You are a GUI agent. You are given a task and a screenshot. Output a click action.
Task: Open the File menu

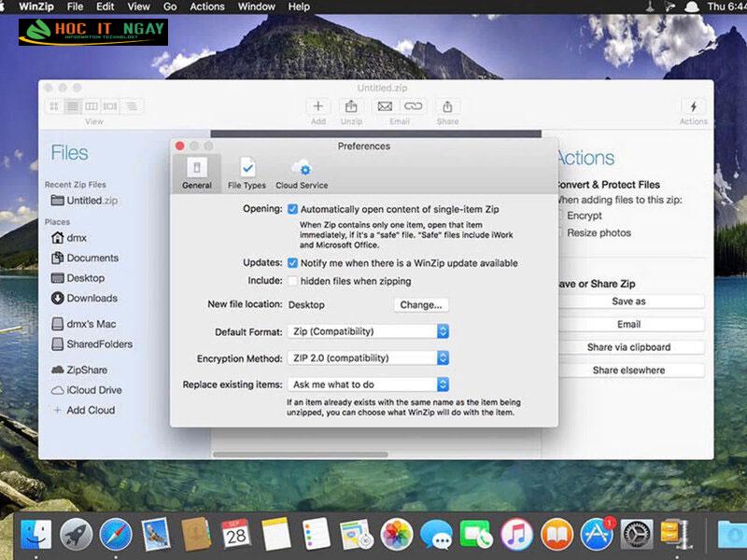75,7
